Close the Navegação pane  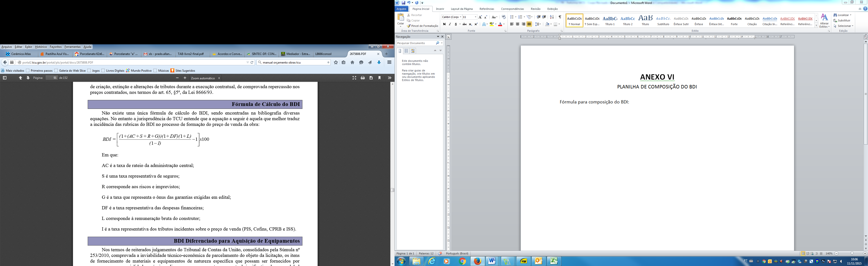pos(442,37)
